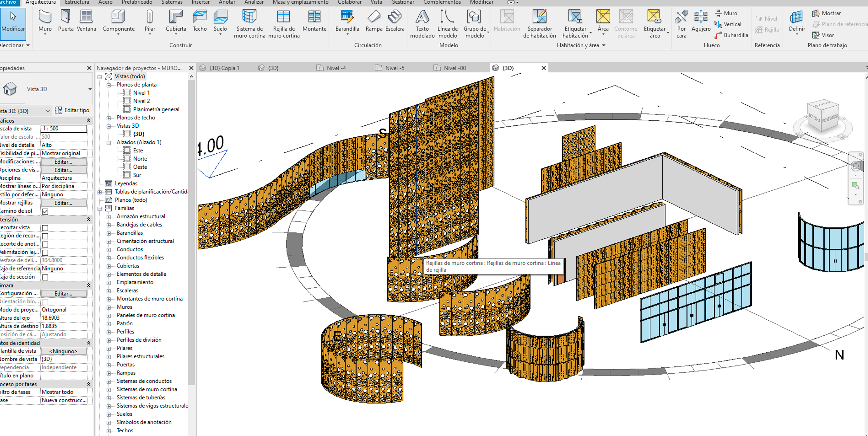868x436 pixels.
Task: Open the Masa y emplazamiento ribbon tab
Action: coord(300,2)
